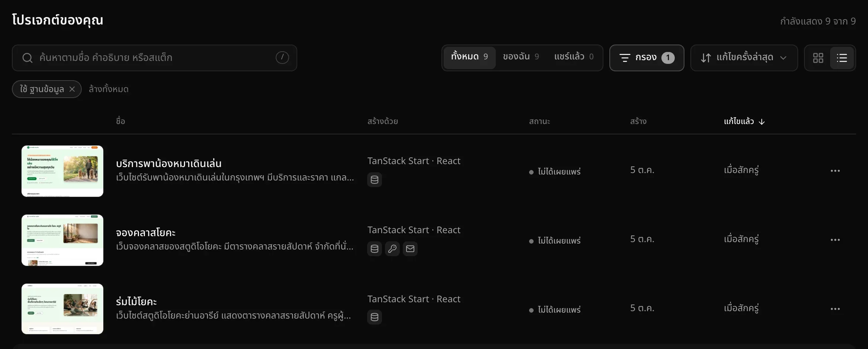The image size is (868, 349).
Task: Click the search magnifier icon
Action: [x=27, y=58]
